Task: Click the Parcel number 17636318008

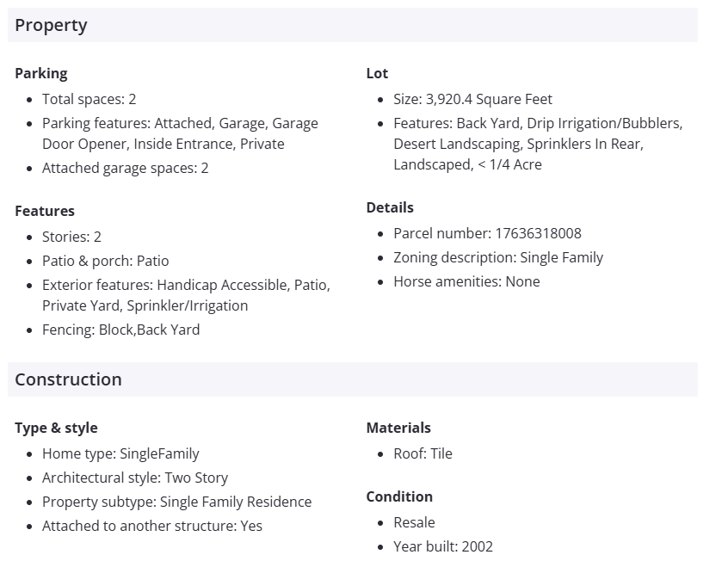Action: coord(487,233)
